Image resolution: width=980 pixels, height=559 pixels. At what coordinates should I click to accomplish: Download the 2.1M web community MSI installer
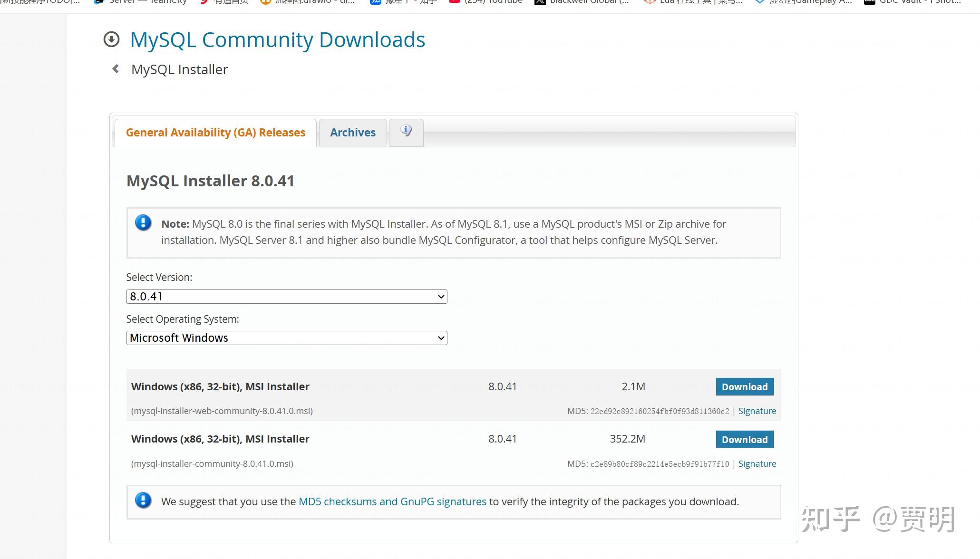(745, 387)
